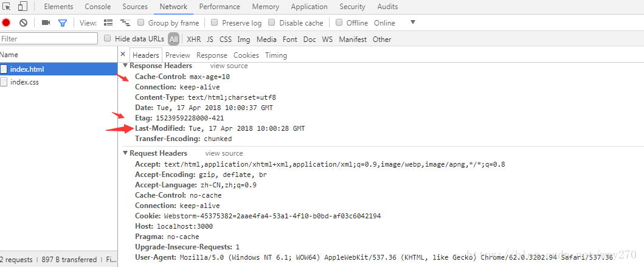This screenshot has height=267, width=644.
Task: Switch to the Preview detail tab
Action: coord(178,55)
